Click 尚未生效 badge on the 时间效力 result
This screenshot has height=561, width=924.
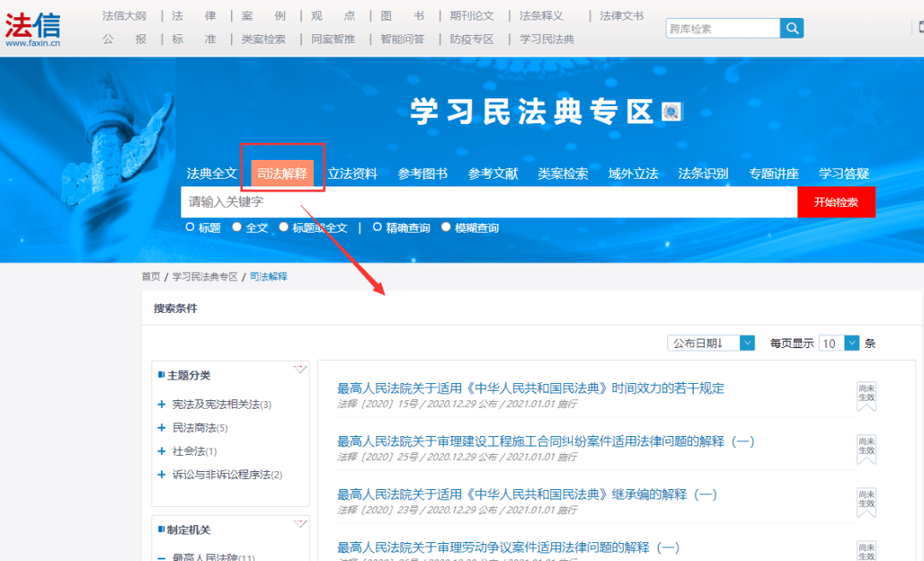click(866, 396)
